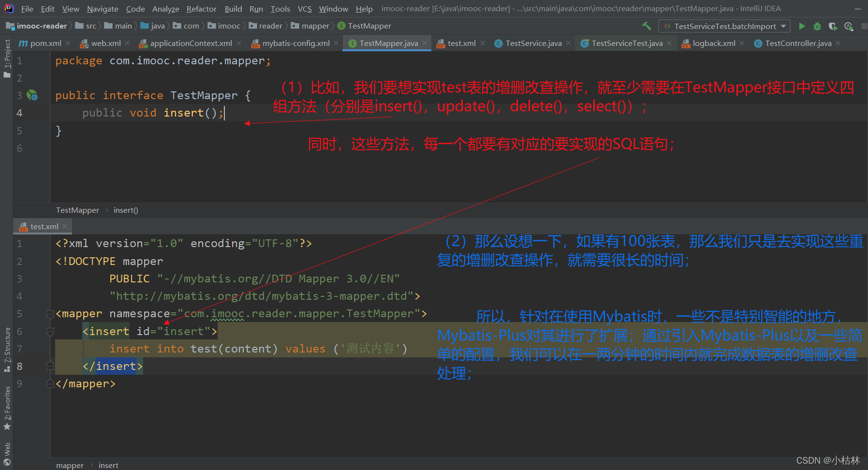The height and width of the screenshot is (470, 868).
Task: Click the mapper package breadcrumb
Action: click(310, 26)
